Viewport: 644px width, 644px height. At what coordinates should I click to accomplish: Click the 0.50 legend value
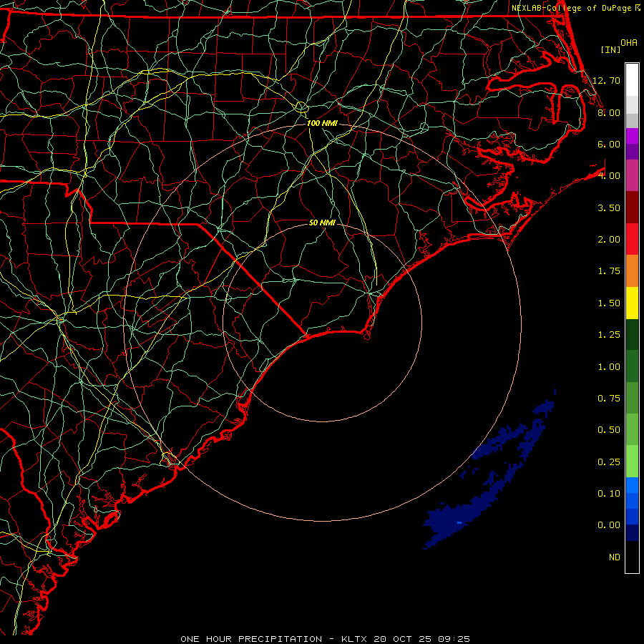point(609,430)
